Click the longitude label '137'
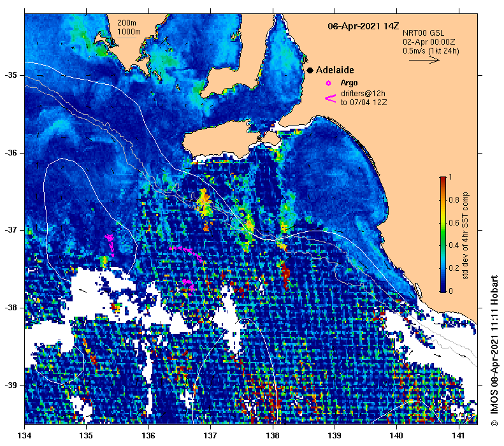This screenshot has height=446, width=504. click(210, 436)
